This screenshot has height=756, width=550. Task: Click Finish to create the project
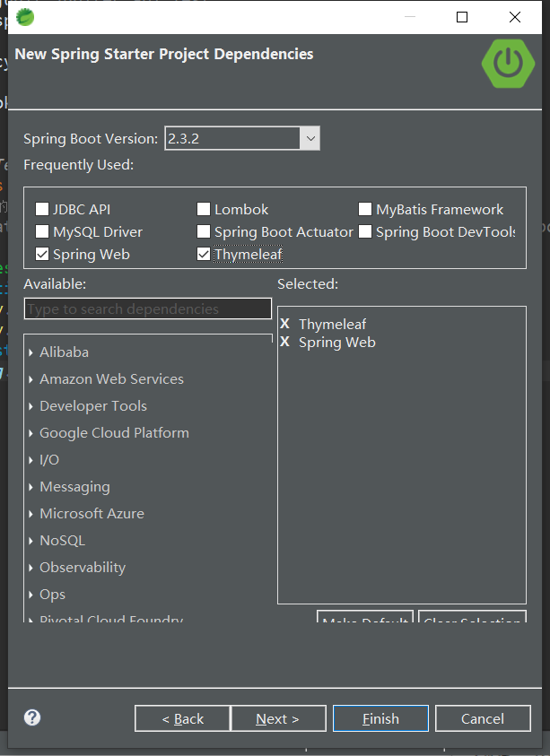tap(380, 718)
